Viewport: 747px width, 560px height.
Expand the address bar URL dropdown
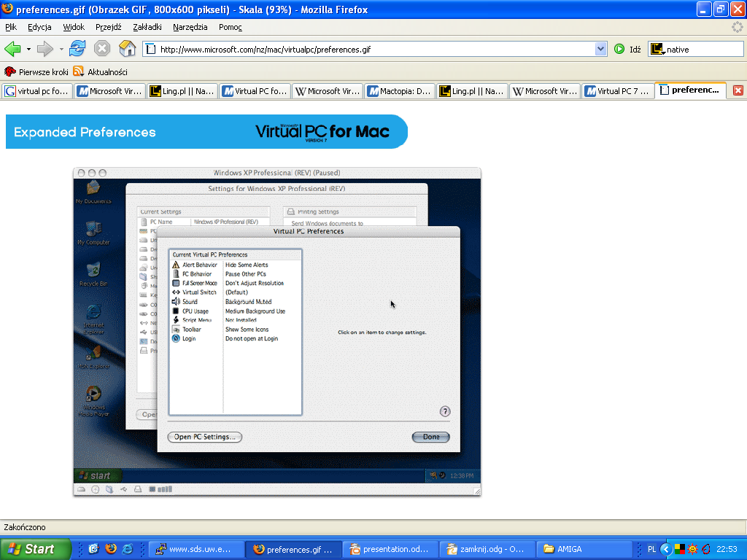(601, 49)
